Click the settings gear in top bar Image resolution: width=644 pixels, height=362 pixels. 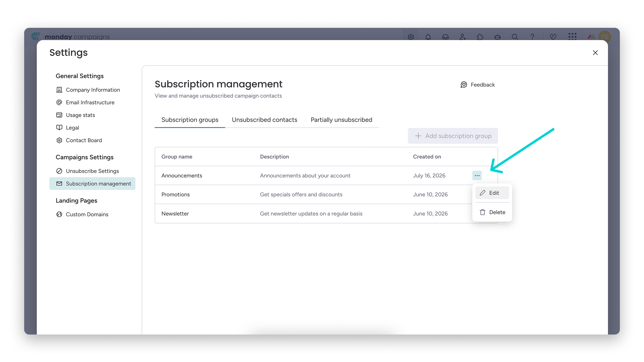coord(411,37)
